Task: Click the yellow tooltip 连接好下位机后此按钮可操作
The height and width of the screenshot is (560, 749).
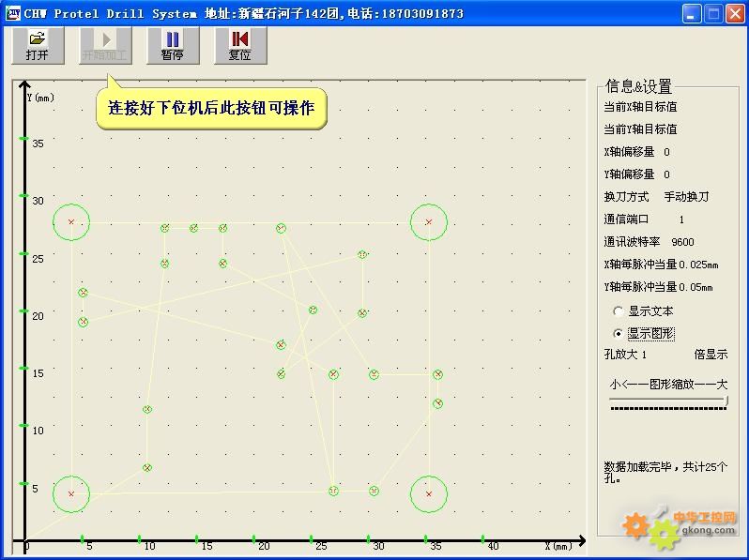Action: (211, 108)
